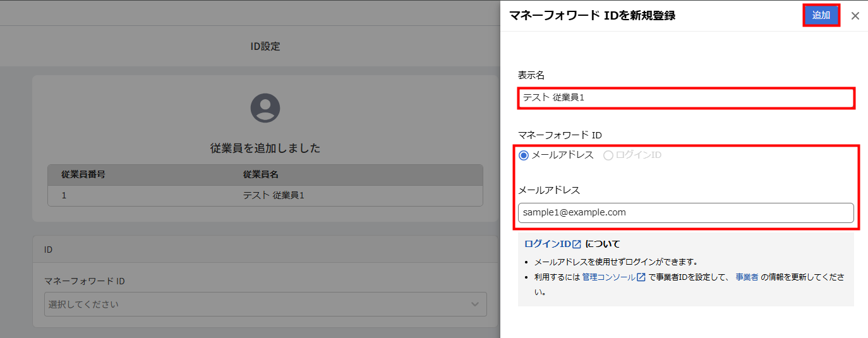
Task: Click the external-link icon after 管理コンソール
Action: tap(641, 277)
